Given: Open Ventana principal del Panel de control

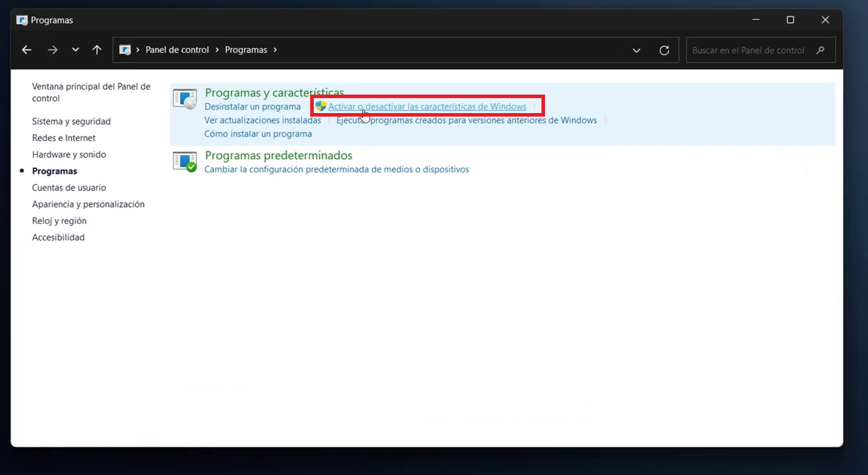Looking at the screenshot, I should tap(91, 92).
